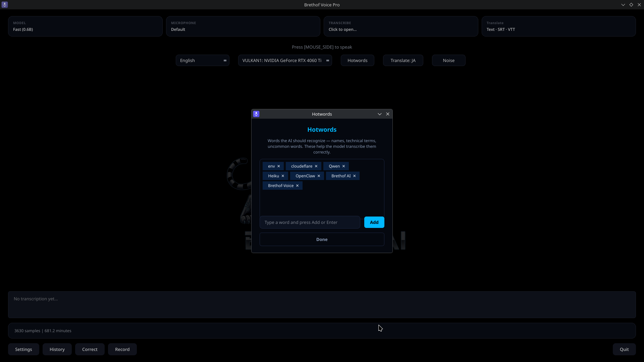
Task: Toggle the Noise button
Action: tap(449, 60)
